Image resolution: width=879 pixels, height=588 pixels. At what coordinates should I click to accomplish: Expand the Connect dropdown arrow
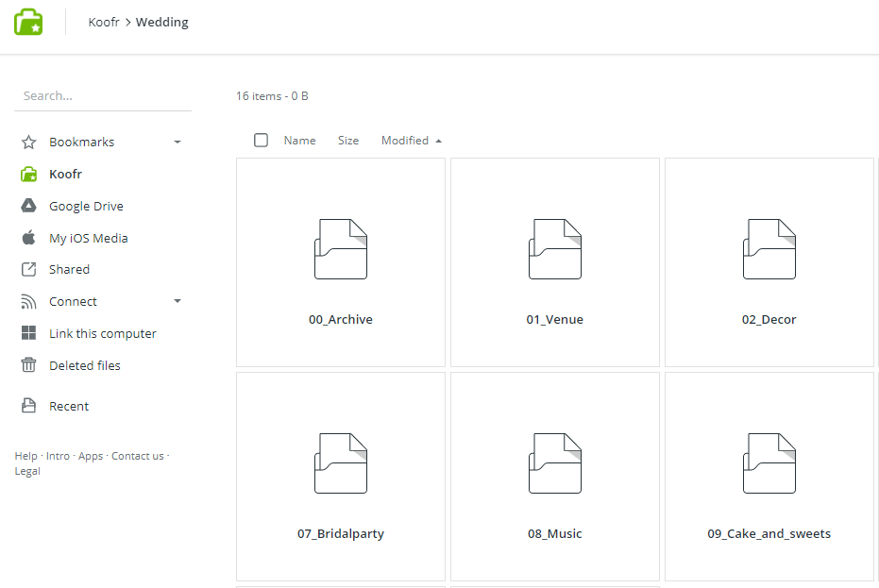coord(177,302)
